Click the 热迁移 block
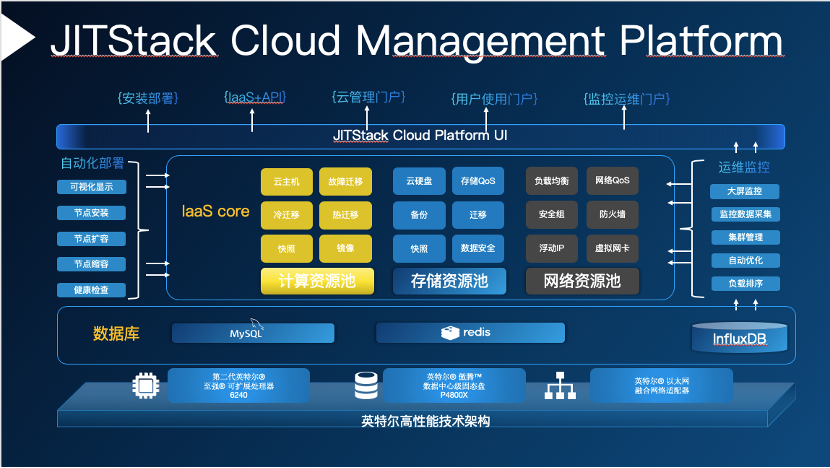 345,215
